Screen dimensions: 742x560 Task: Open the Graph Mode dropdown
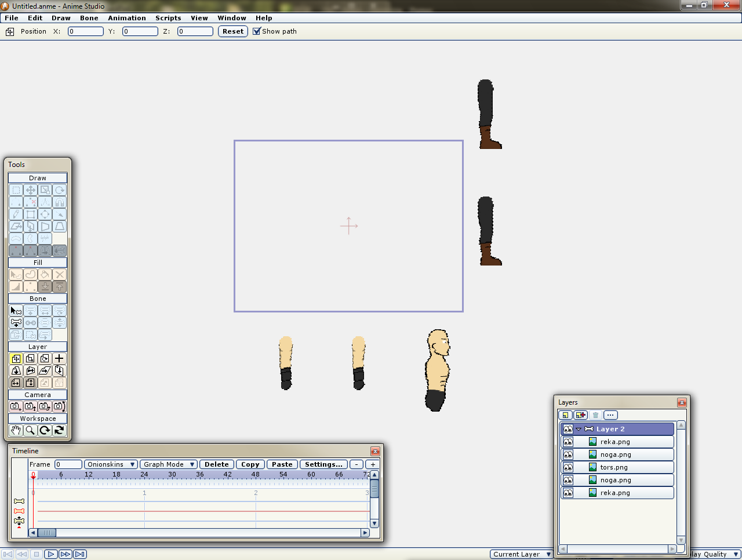pos(168,464)
